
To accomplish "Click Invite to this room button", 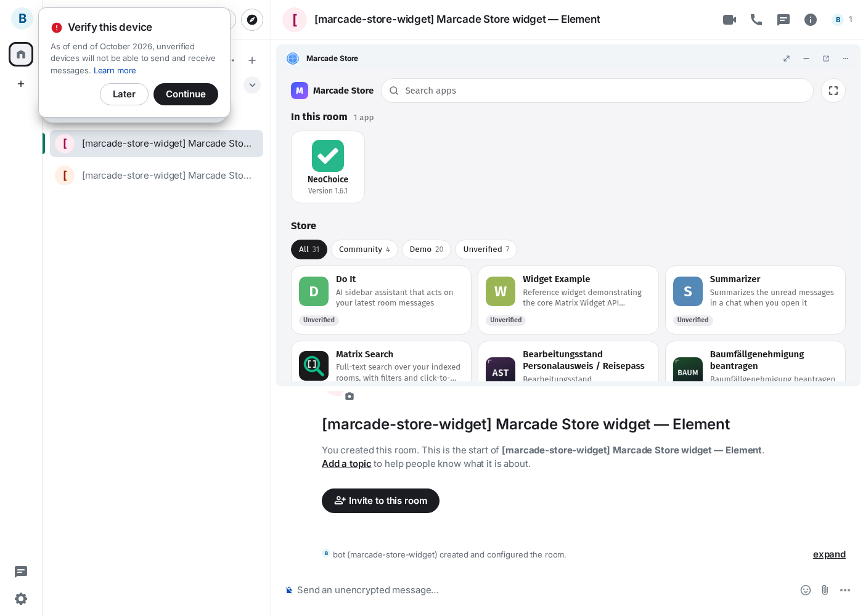I will pos(380,501).
